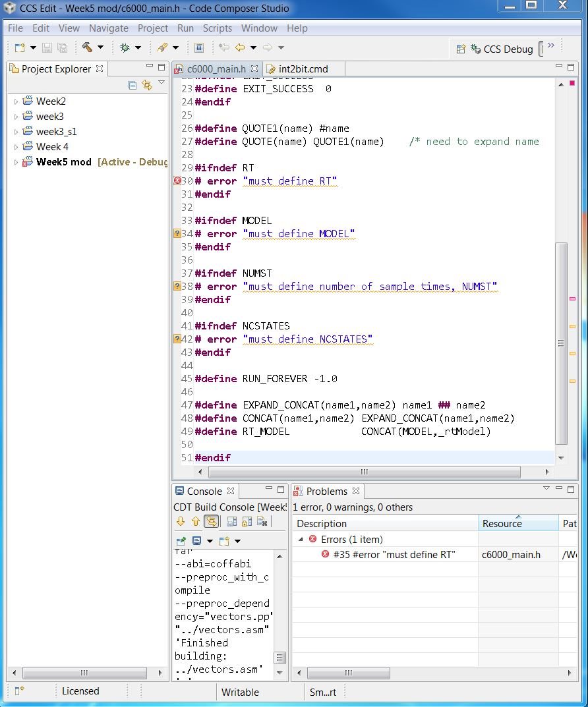Switch to CCS Debug perspective
Image resolution: width=588 pixels, height=707 pixels.
502,49
